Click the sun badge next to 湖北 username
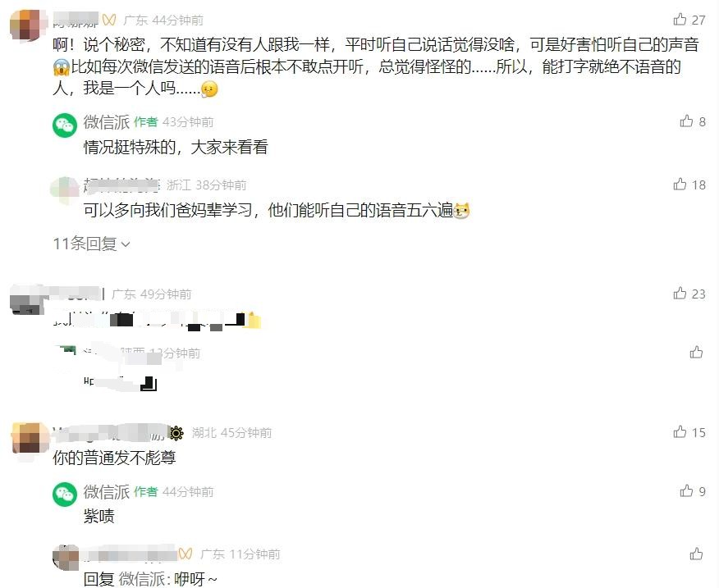This screenshot has width=719, height=588. tap(176, 433)
